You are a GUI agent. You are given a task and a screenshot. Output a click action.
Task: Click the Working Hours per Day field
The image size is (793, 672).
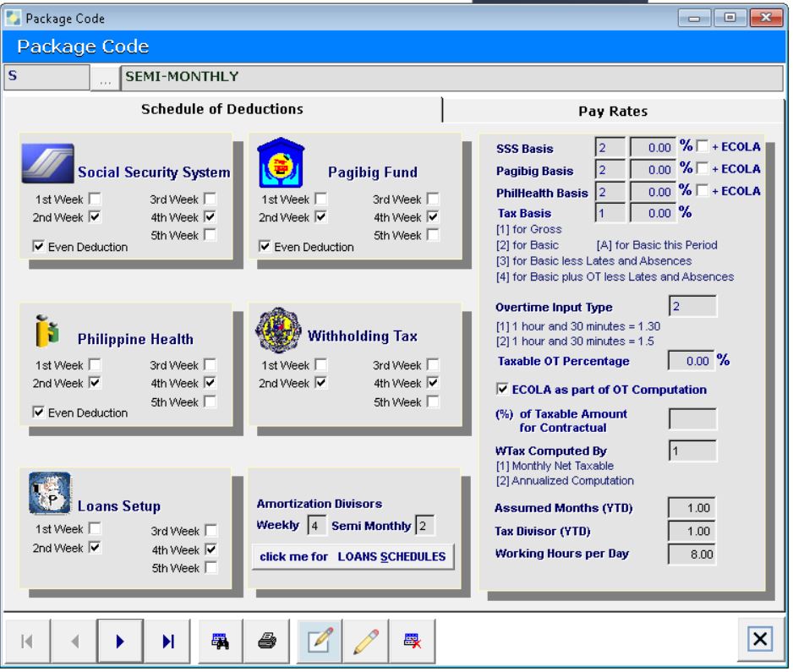click(692, 555)
